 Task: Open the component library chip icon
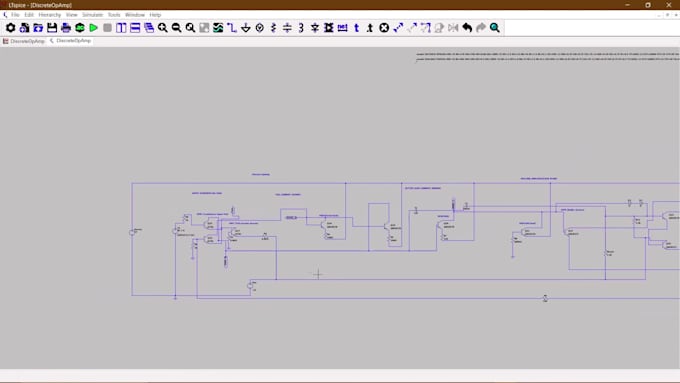coord(329,28)
